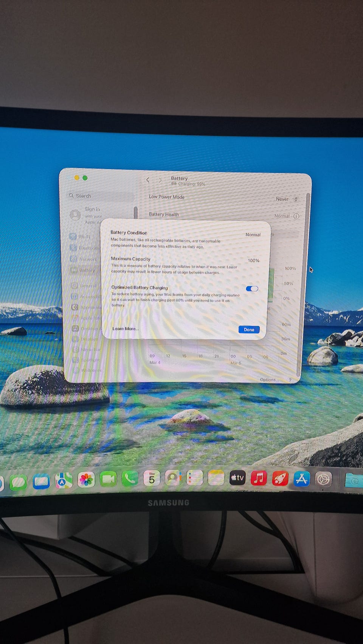Select Battery in the settings sidebar
The height and width of the screenshot is (644, 363).
pyautogui.click(x=83, y=270)
